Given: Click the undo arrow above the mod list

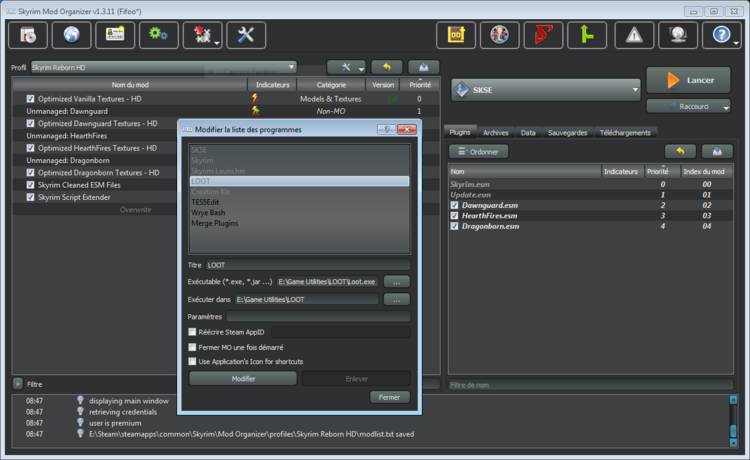Looking at the screenshot, I should point(386,67).
